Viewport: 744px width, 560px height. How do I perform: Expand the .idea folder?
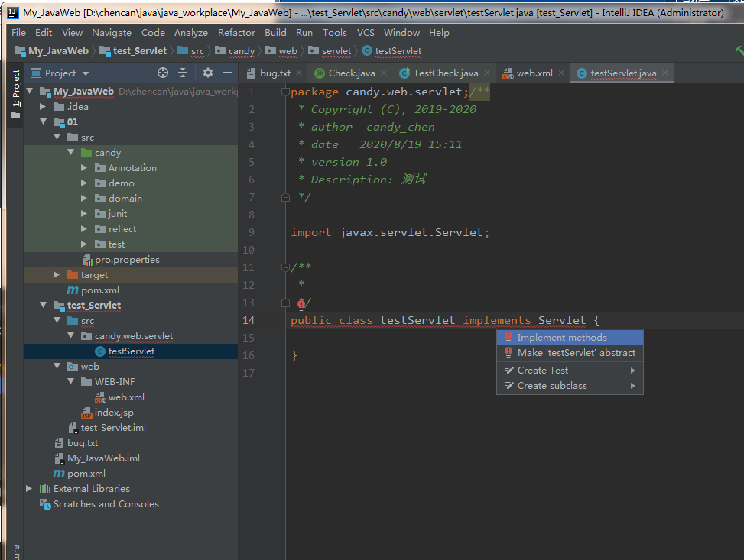pyautogui.click(x=43, y=107)
